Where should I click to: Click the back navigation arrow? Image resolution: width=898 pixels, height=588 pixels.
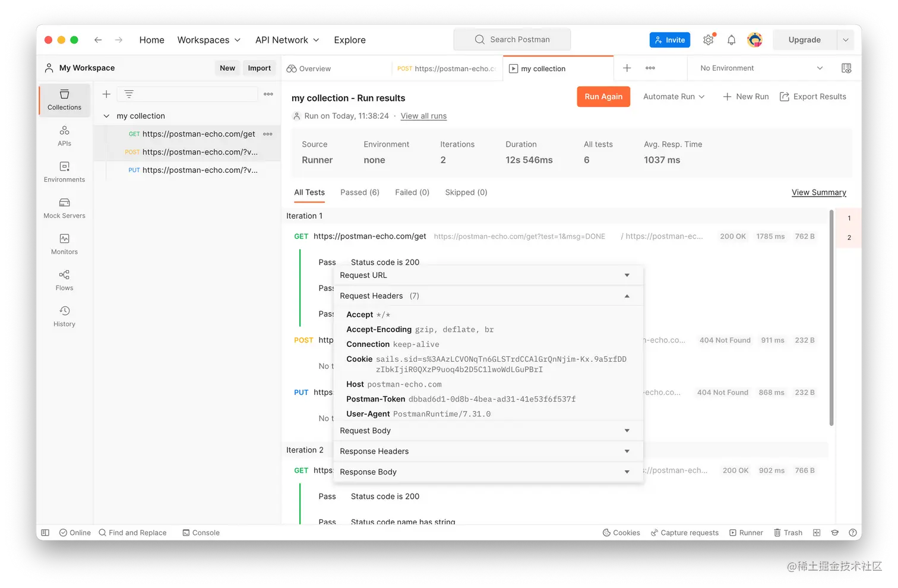coord(98,40)
